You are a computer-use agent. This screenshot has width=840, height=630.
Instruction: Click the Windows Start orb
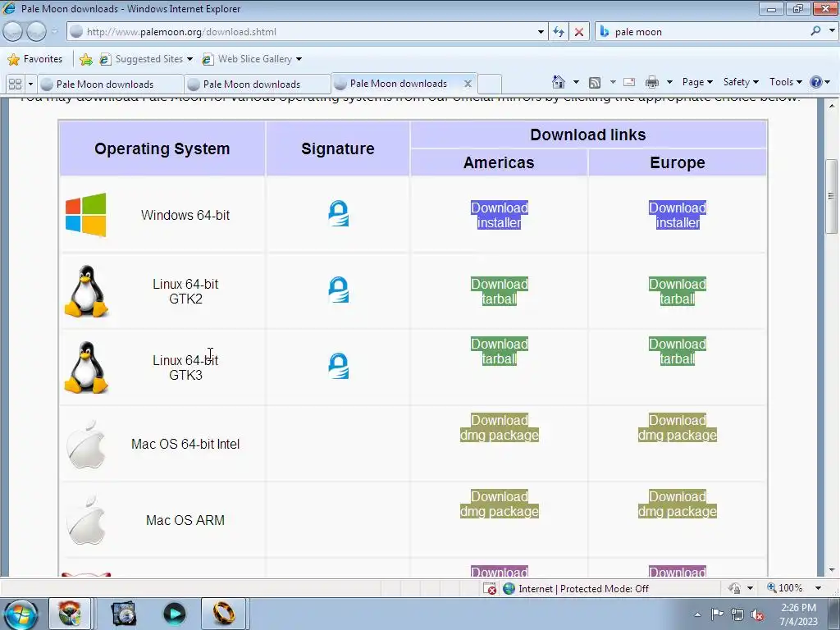[x=21, y=614]
